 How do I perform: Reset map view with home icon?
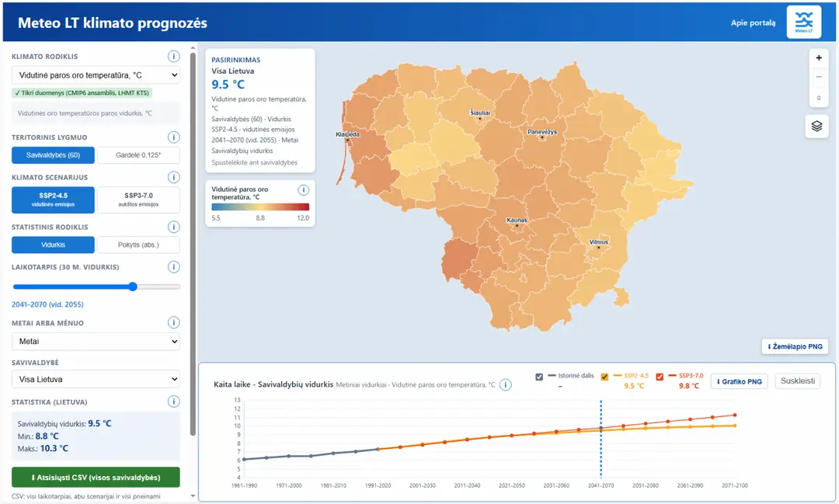(x=819, y=97)
